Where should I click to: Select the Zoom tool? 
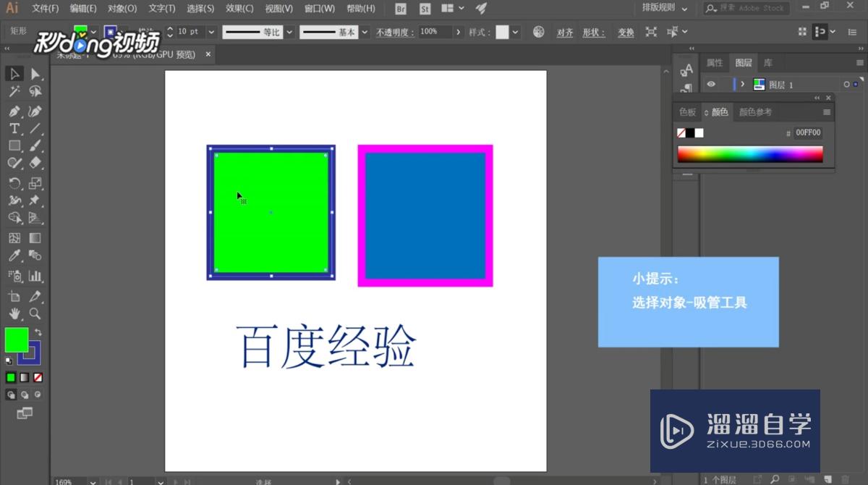(33, 313)
